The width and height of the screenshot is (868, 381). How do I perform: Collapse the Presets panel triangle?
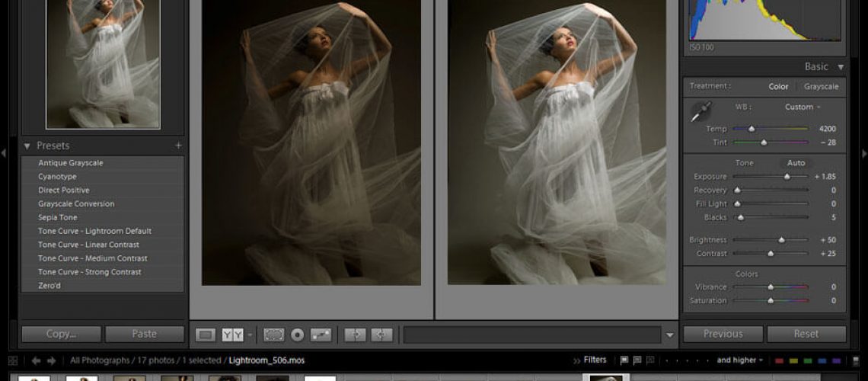pos(27,146)
